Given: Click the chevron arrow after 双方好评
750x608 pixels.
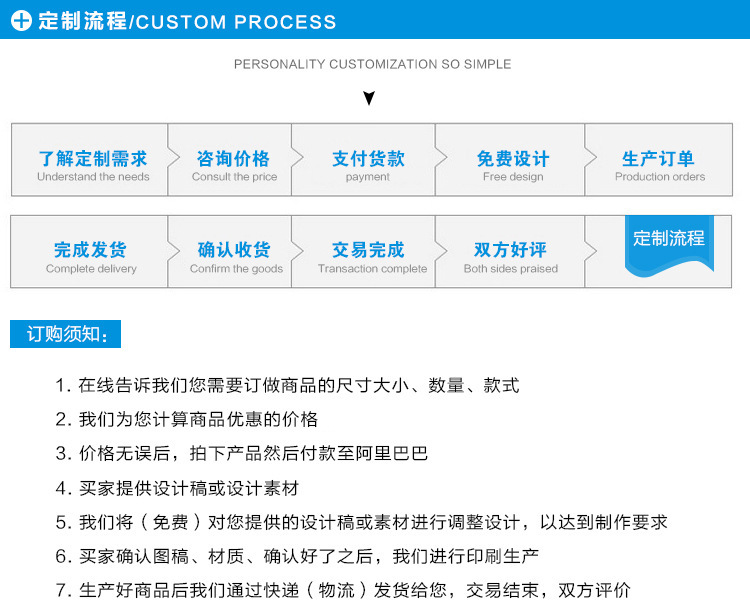Looking at the screenshot, I should click(591, 250).
